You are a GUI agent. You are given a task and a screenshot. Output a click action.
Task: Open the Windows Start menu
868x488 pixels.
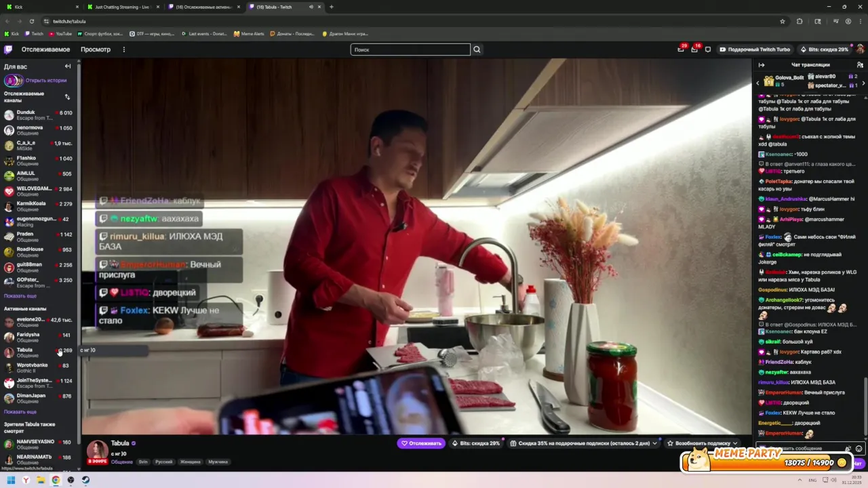[11, 480]
